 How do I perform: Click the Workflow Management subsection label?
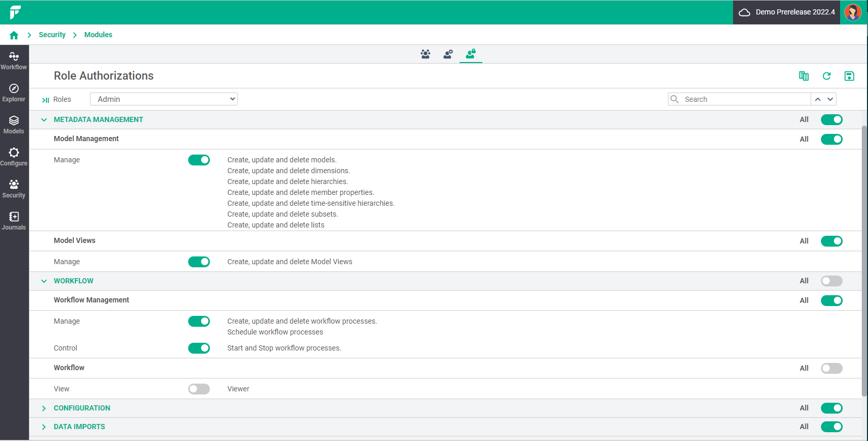click(x=92, y=300)
